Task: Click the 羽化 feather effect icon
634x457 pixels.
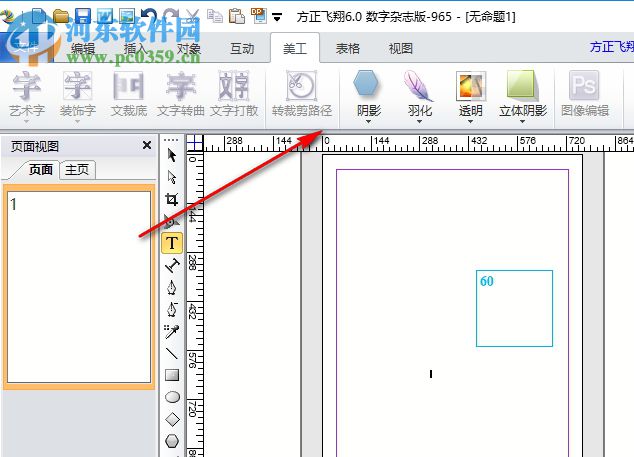Action: 418,85
